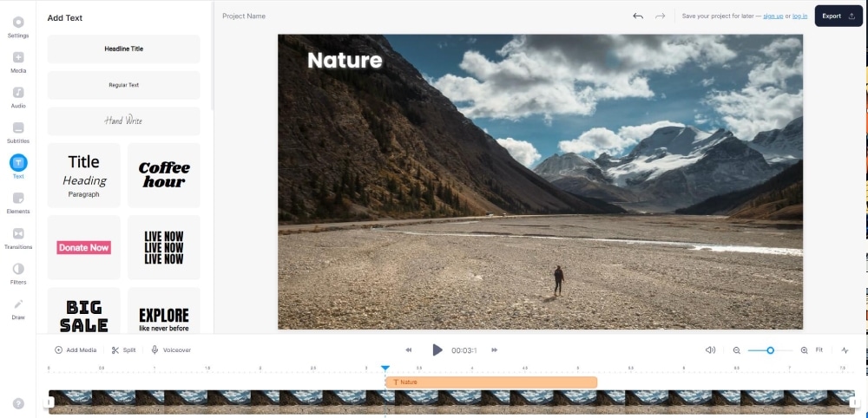Click the video clip thumbnail strip
This screenshot has height=418, width=868.
pyautogui.click(x=451, y=402)
